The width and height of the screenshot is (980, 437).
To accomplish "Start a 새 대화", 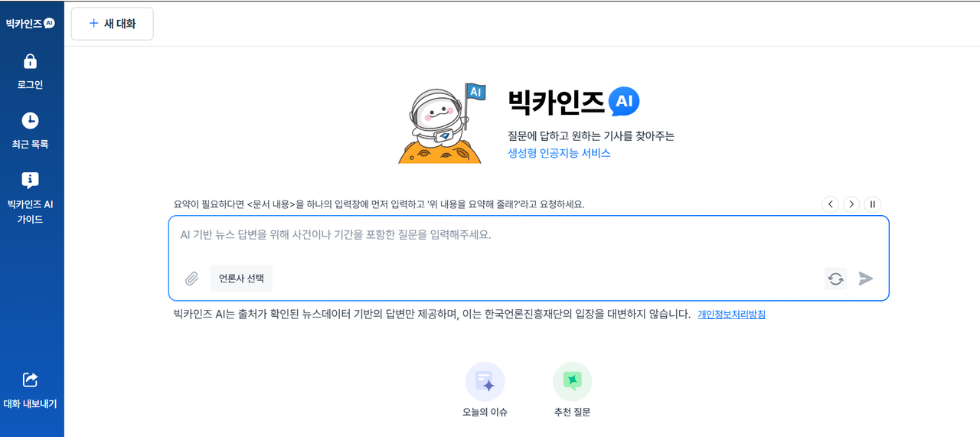I will click(113, 24).
